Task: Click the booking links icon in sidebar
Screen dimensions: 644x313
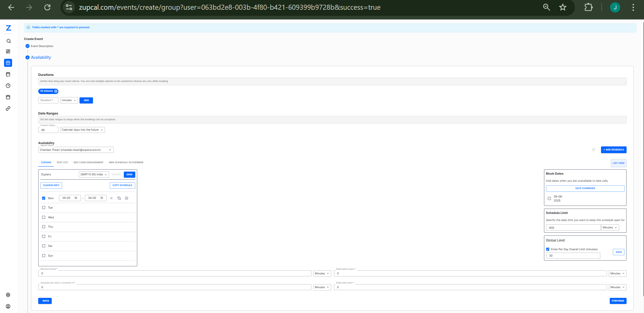Action: [x=8, y=108]
